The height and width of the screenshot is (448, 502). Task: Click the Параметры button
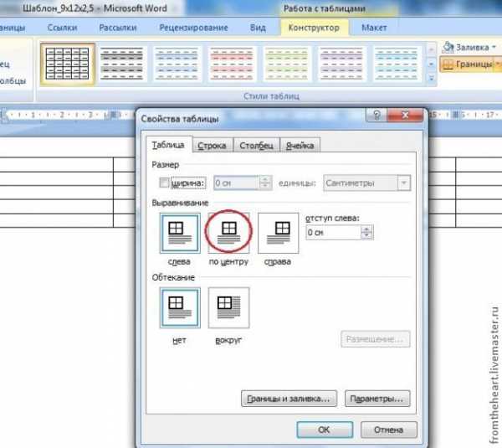coord(379,399)
